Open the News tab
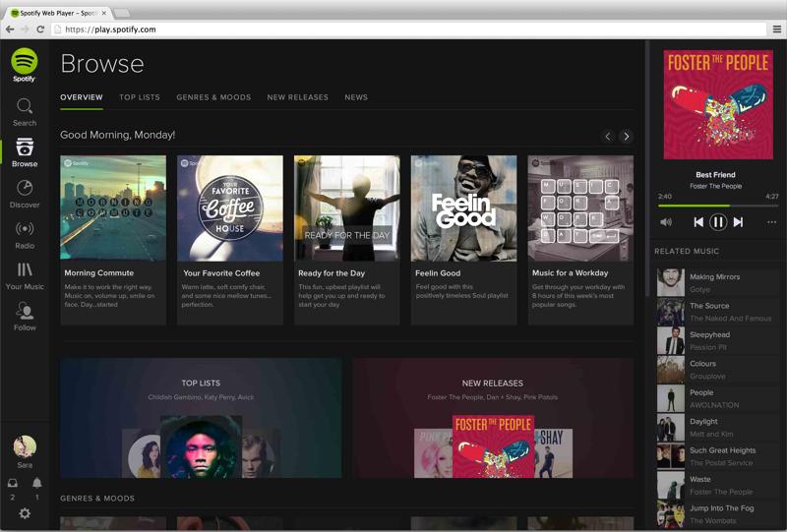The width and height of the screenshot is (787, 532). 356,97
